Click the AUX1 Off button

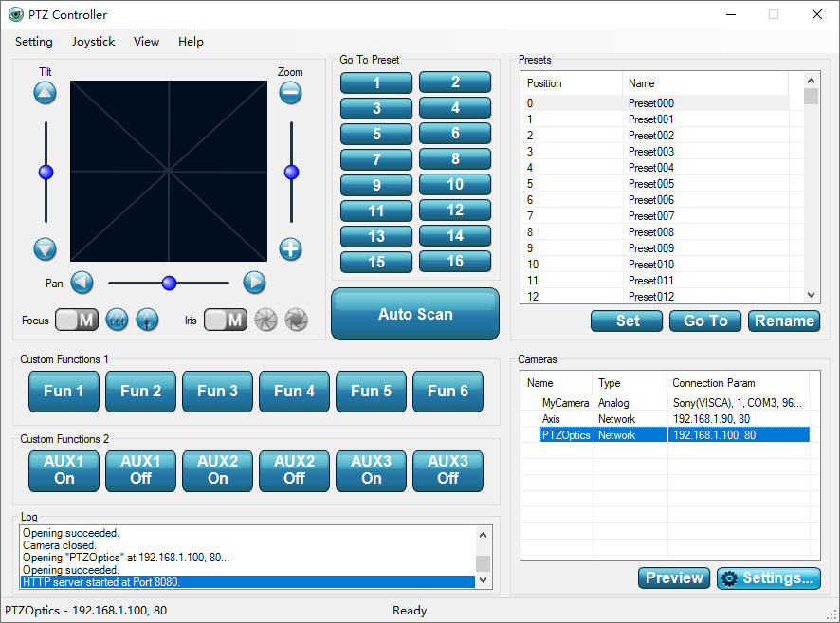click(x=141, y=471)
